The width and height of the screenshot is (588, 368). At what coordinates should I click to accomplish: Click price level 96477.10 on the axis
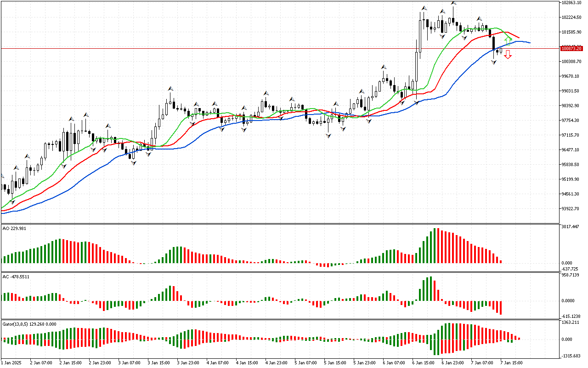point(571,150)
